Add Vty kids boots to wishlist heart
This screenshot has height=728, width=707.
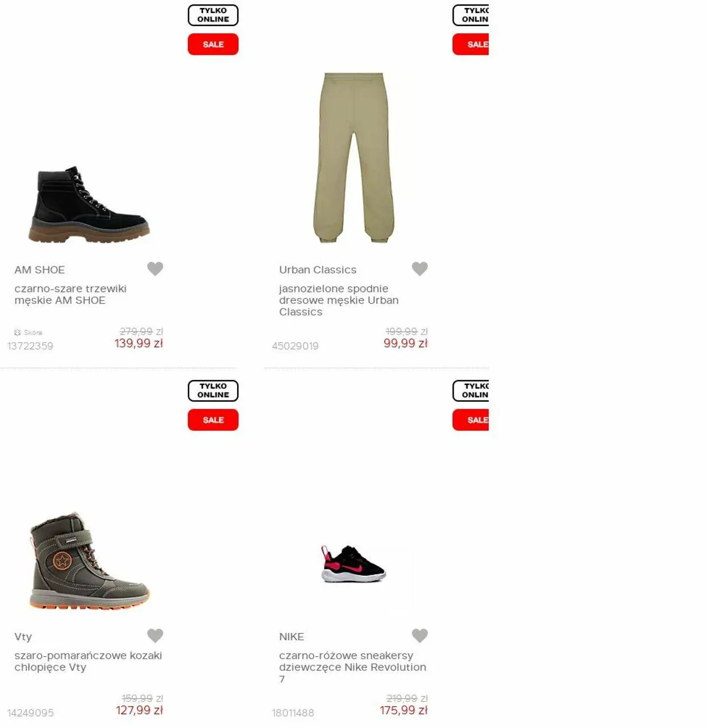coord(155,636)
